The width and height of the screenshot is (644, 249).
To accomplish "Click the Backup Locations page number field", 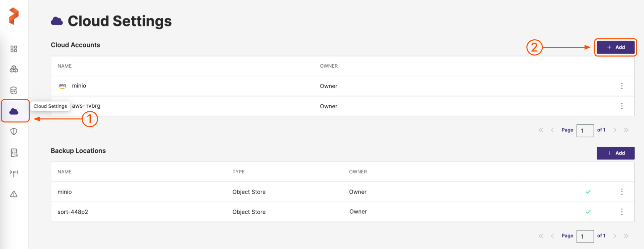I will (585, 236).
